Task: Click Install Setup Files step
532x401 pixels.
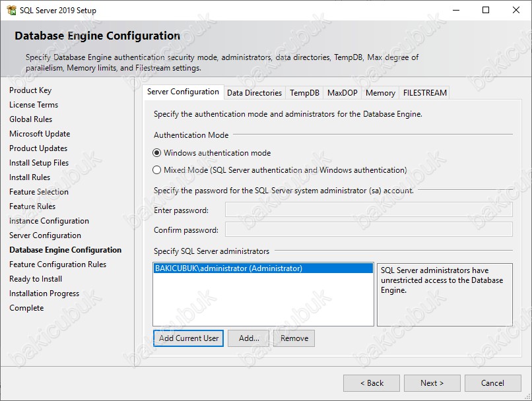Action: 39,163
